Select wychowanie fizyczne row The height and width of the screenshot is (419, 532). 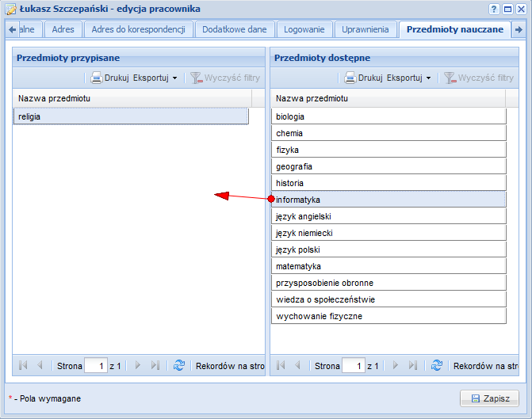click(x=388, y=316)
